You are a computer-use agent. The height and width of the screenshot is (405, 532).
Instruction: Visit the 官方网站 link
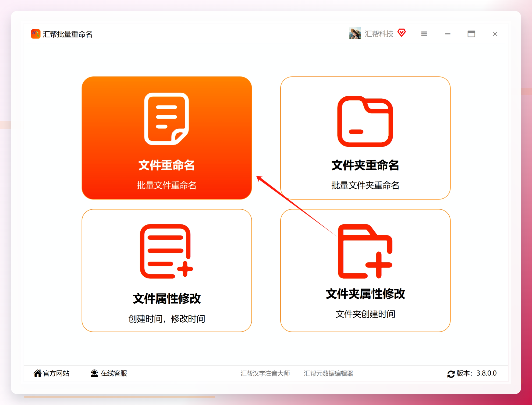pos(56,373)
